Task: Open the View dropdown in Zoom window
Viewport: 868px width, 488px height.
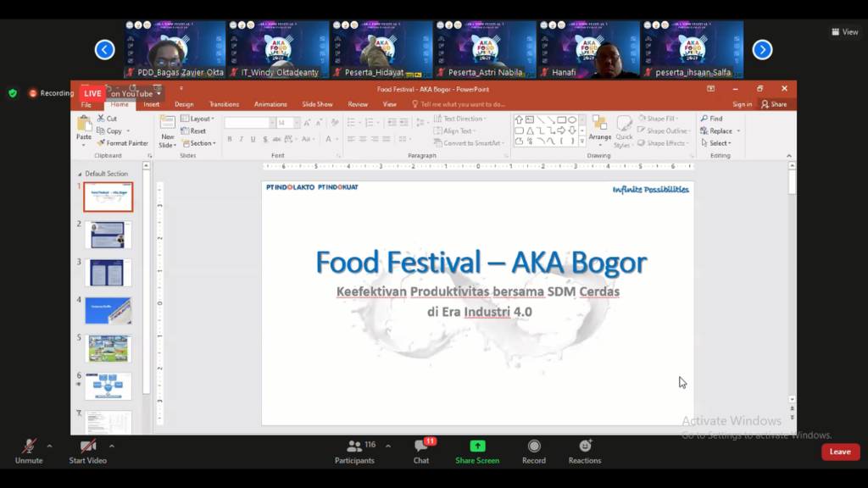Action: [845, 32]
